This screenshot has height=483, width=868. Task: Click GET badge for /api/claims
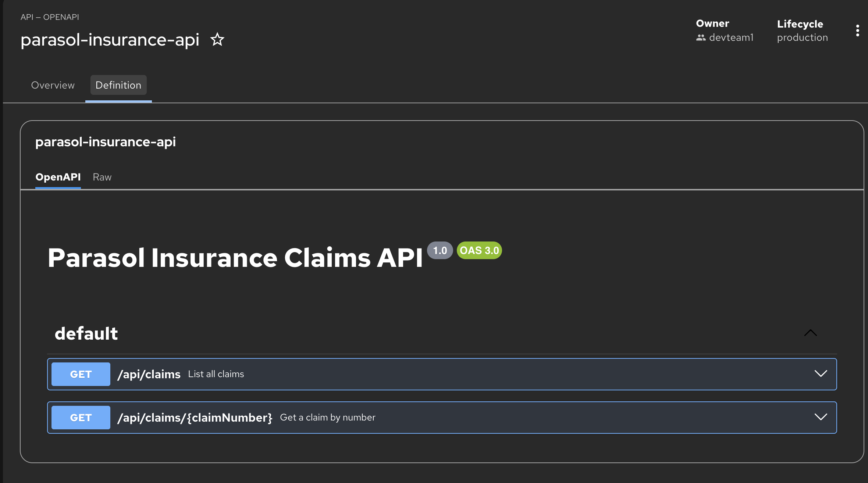click(x=81, y=374)
